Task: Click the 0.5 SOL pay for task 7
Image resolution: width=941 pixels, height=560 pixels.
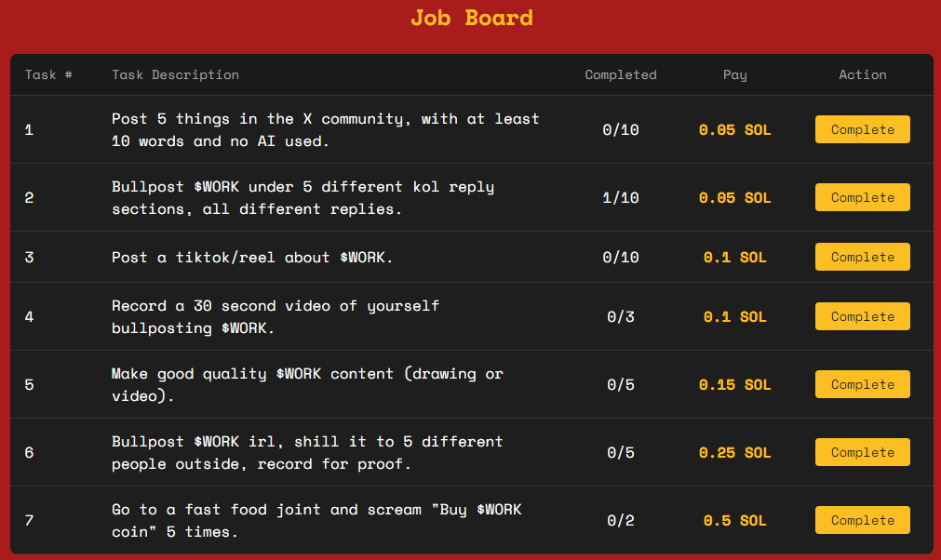Action: (734, 520)
